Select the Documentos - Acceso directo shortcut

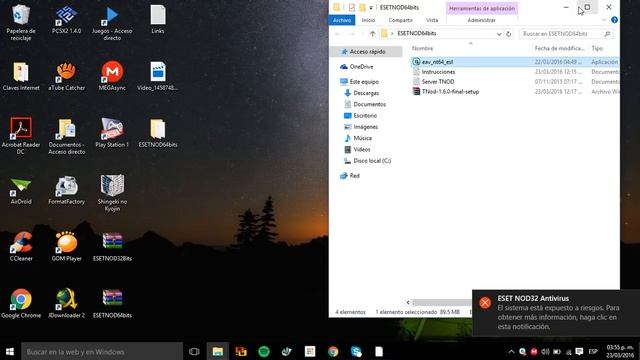pyautogui.click(x=67, y=136)
